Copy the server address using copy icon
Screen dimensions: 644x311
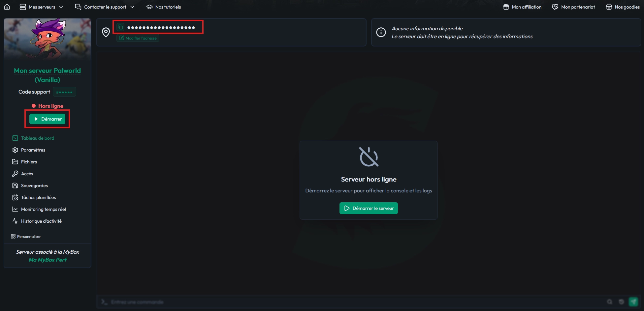(120, 27)
